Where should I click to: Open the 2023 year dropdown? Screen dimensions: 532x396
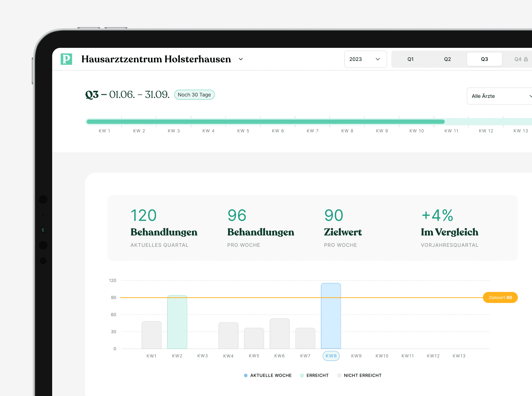[x=365, y=59]
